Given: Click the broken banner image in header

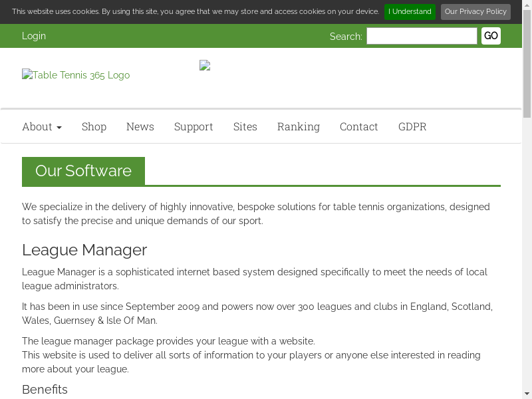Looking at the screenshot, I should tap(205, 65).
